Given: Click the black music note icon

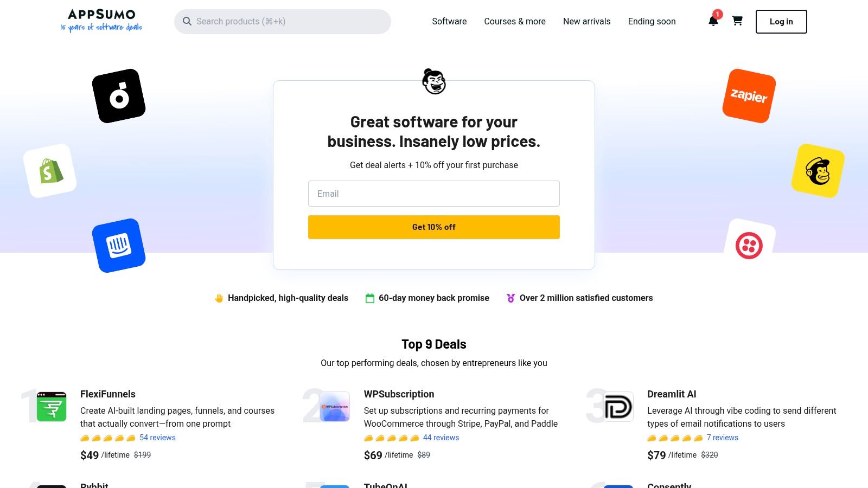Looking at the screenshot, I should [119, 95].
